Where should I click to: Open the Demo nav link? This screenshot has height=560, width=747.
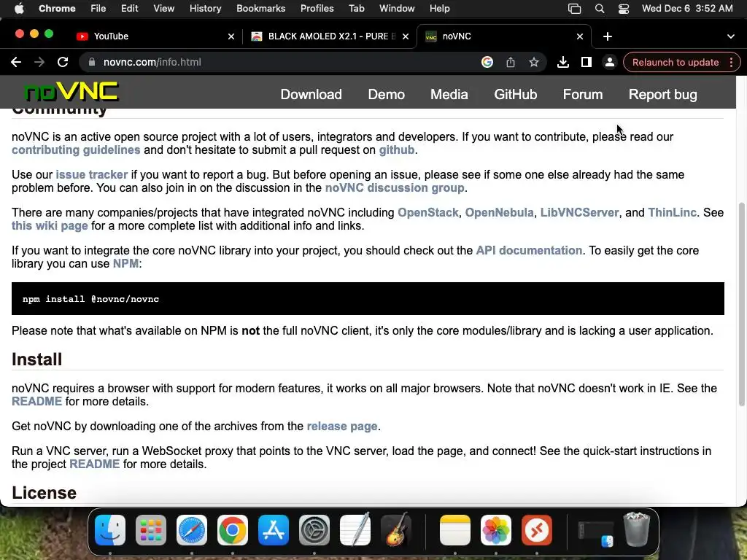(x=387, y=94)
